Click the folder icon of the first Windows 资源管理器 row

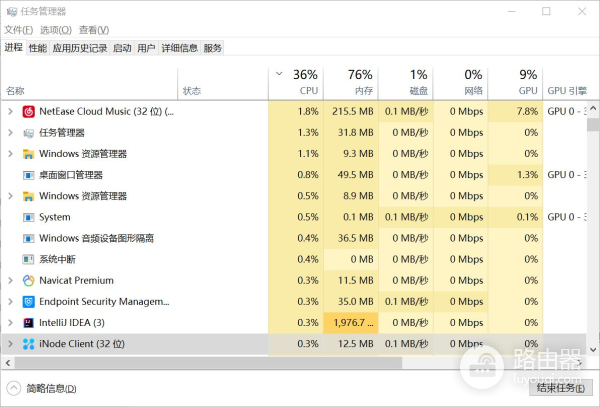pos(28,154)
